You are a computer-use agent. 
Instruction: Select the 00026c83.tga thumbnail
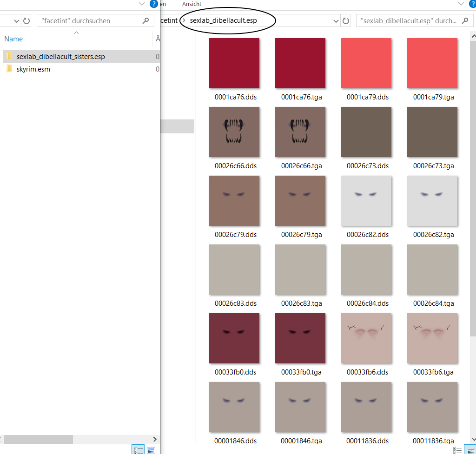(x=300, y=270)
